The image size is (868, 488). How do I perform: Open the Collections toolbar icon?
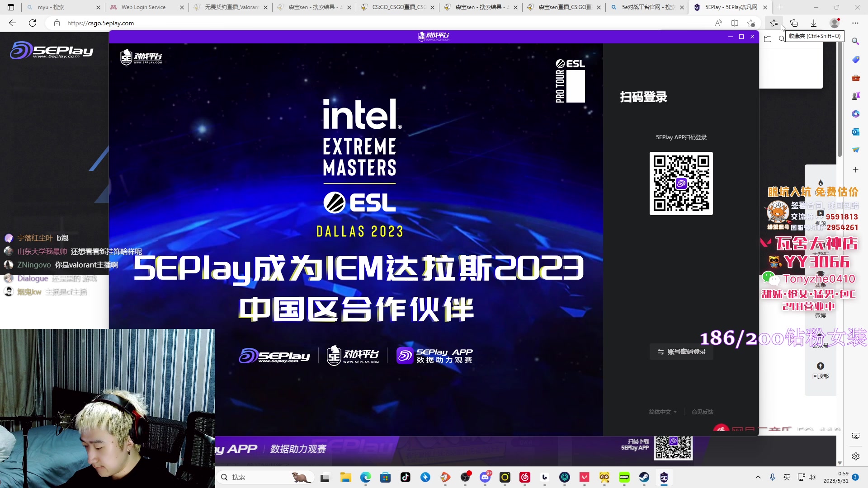click(794, 23)
